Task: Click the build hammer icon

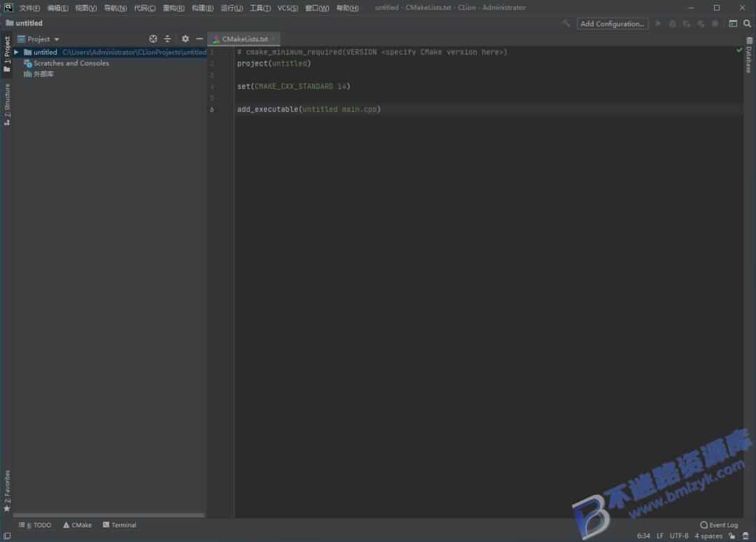Action: 566,23
